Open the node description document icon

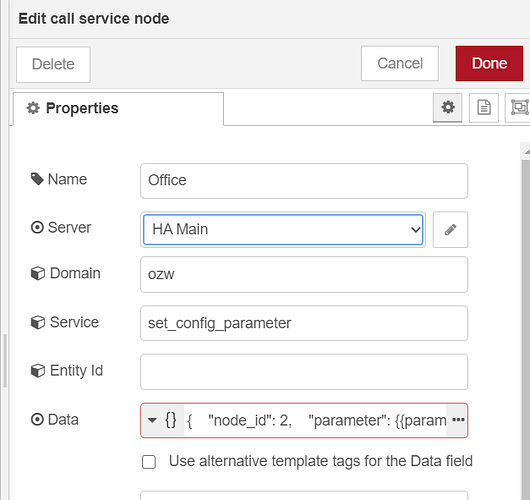click(484, 108)
